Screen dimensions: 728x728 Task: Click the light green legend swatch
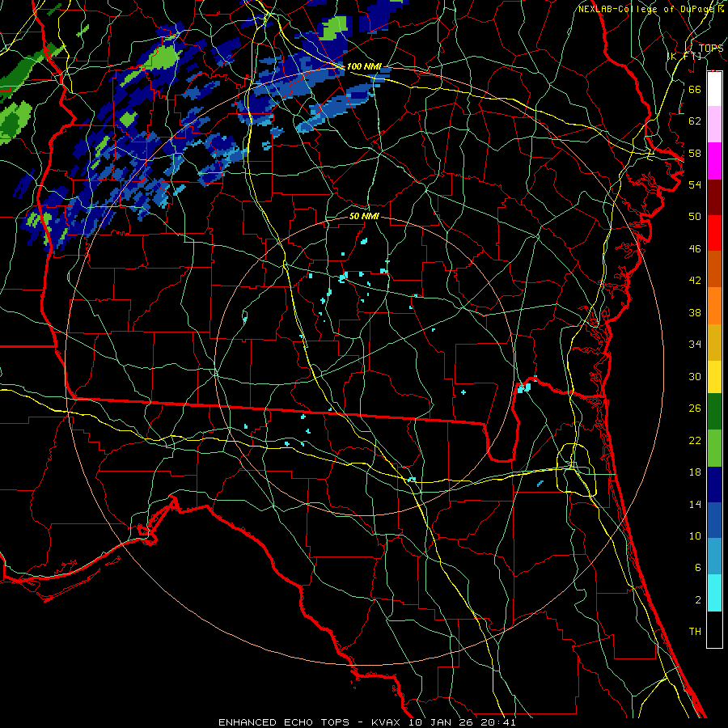pyautogui.click(x=714, y=448)
